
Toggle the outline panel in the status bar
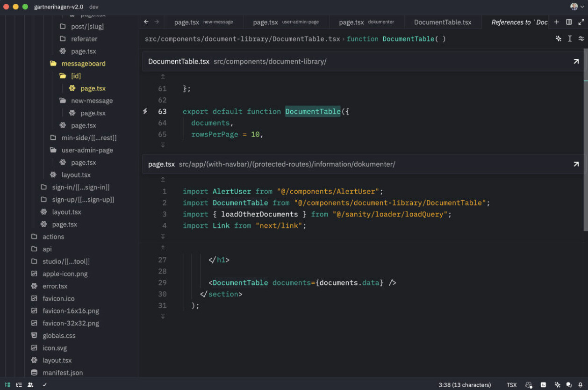(x=19, y=385)
